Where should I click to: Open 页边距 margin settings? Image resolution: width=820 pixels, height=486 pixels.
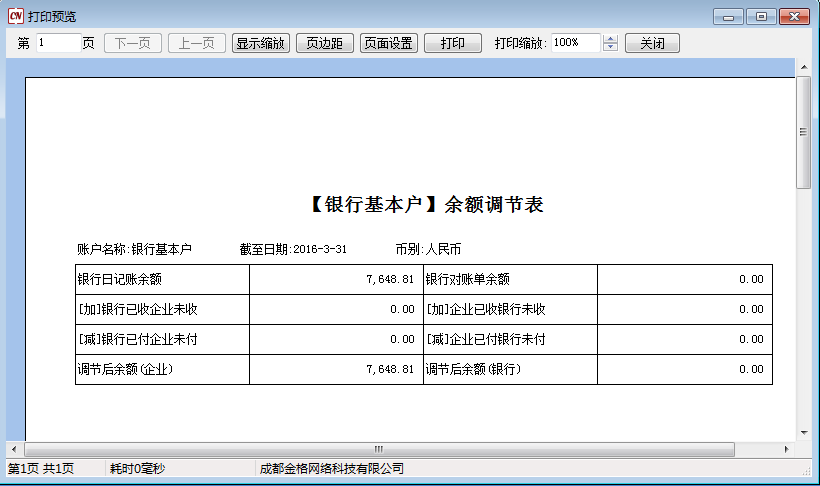[325, 43]
